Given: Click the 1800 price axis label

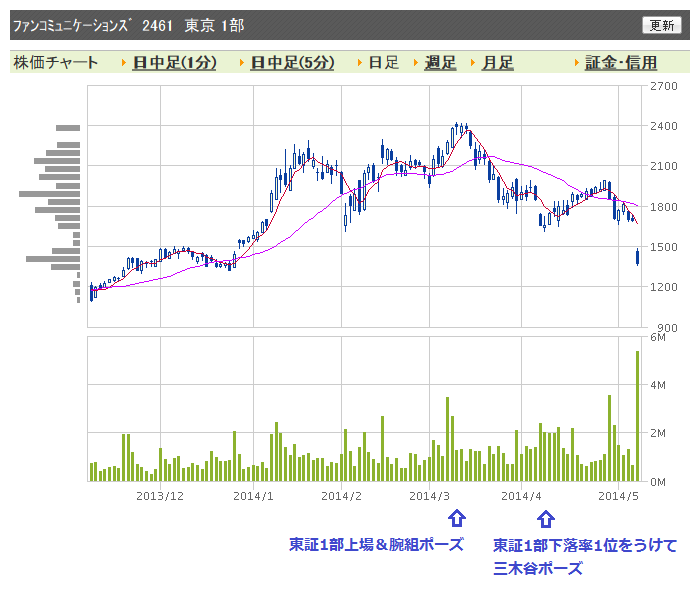Looking at the screenshot, I should tap(664, 207).
